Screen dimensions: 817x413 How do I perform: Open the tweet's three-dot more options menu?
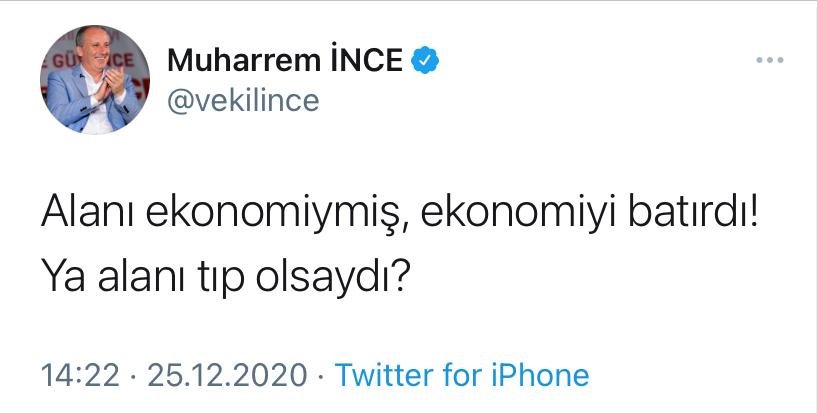click(769, 61)
